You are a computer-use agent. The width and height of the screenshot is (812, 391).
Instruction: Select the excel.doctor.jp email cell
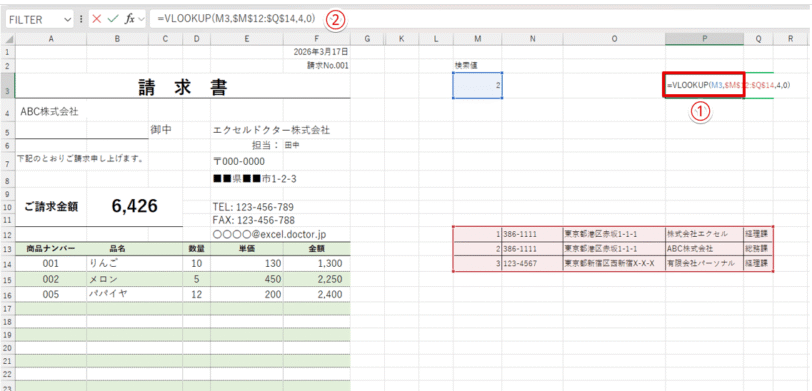[269, 234]
